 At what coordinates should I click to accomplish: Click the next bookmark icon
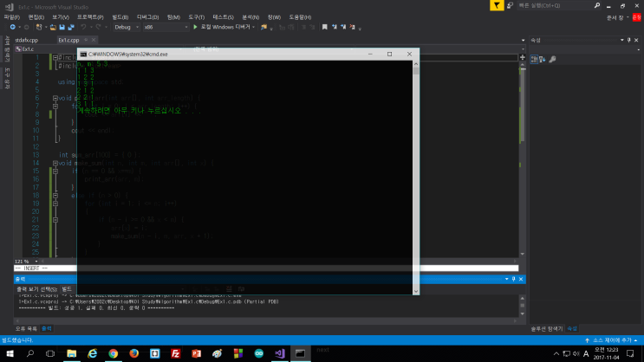[x=343, y=27]
